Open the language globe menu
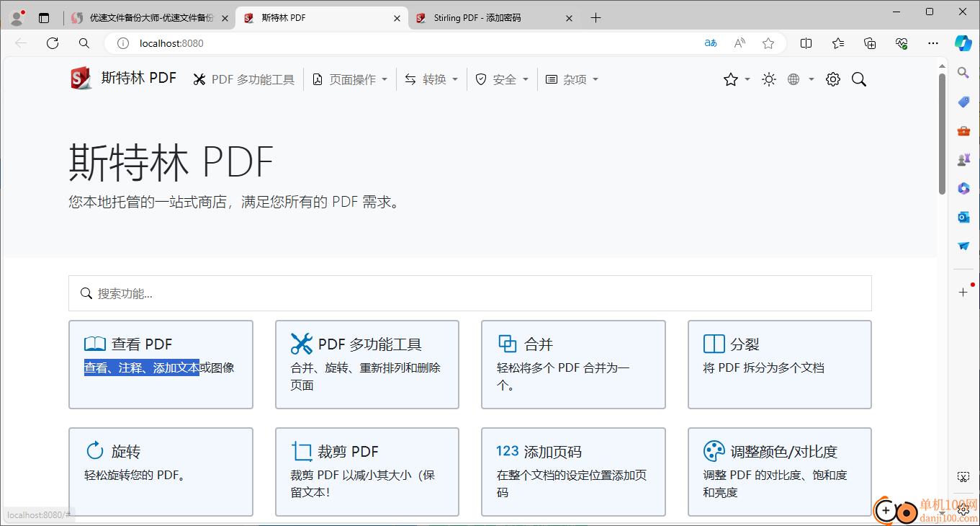Viewport: 980px width, 526px height. pos(794,79)
